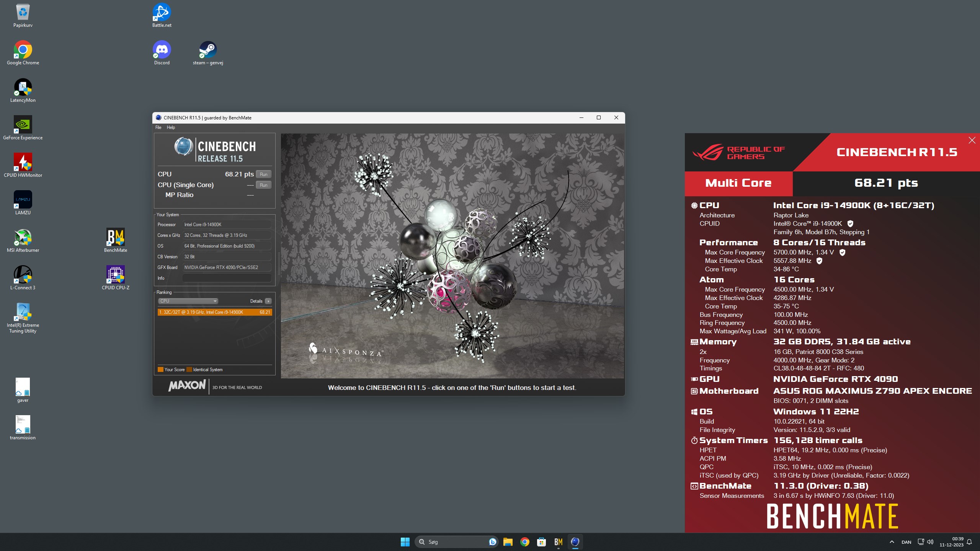Open the notifications bell icon
The height and width of the screenshot is (551, 980).
(969, 542)
